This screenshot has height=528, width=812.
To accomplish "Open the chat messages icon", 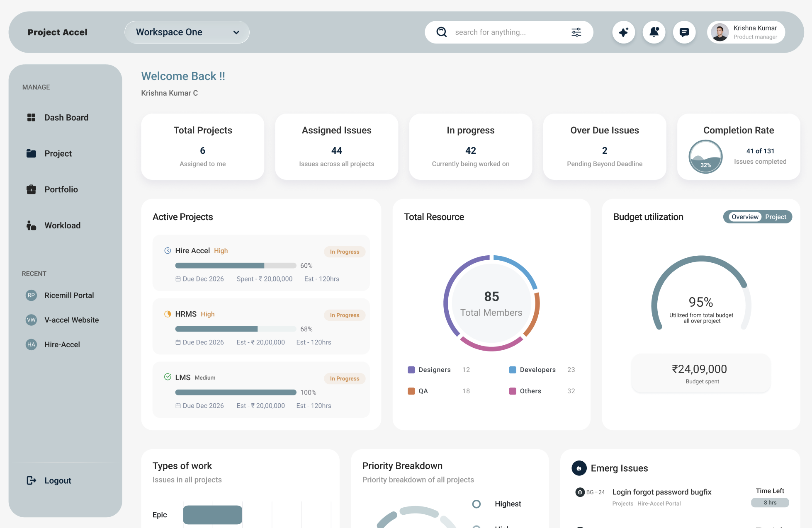I will [x=684, y=32].
